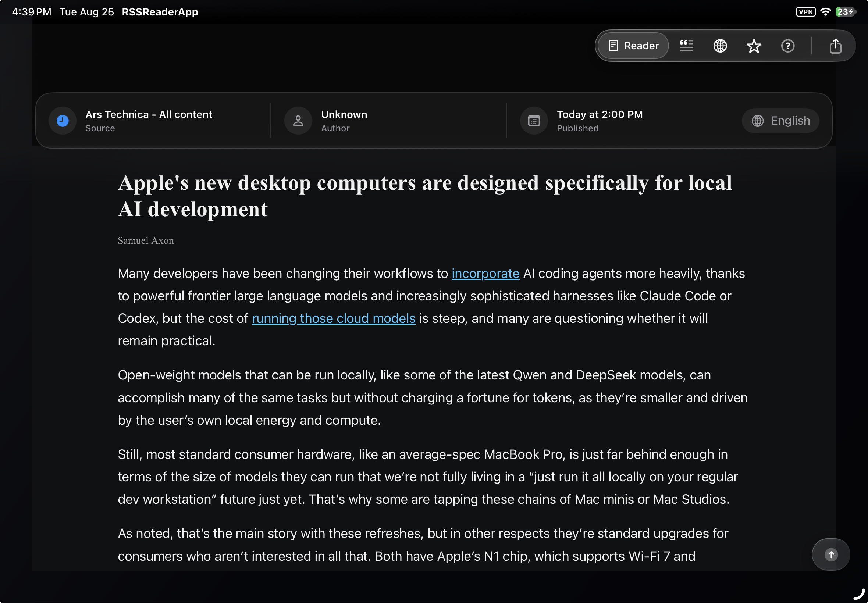868x603 pixels.
Task: Tap the battery charging indicator
Action: coord(846,12)
